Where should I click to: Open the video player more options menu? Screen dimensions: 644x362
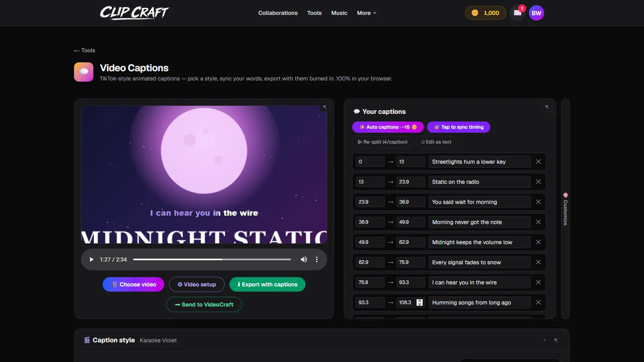[x=317, y=259]
